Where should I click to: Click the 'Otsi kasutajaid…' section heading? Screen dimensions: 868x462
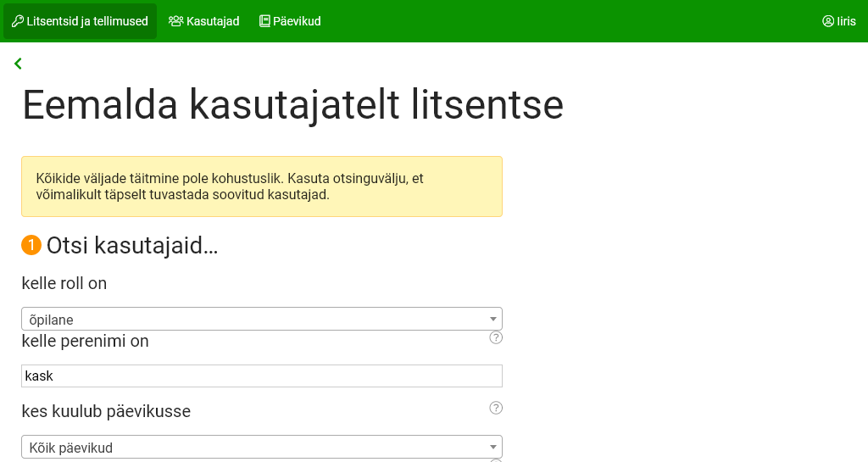[x=132, y=246]
